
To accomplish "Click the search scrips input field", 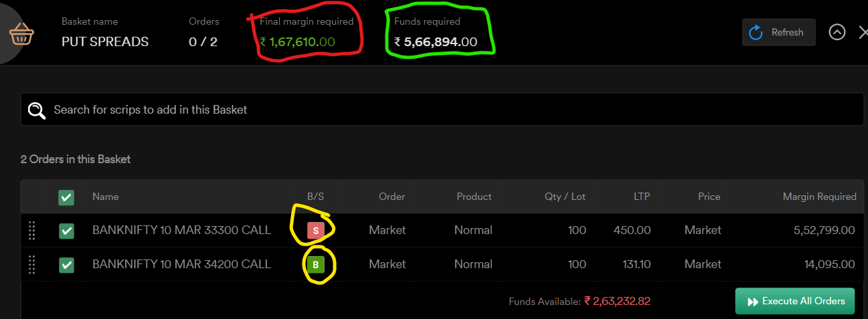I will click(x=442, y=109).
